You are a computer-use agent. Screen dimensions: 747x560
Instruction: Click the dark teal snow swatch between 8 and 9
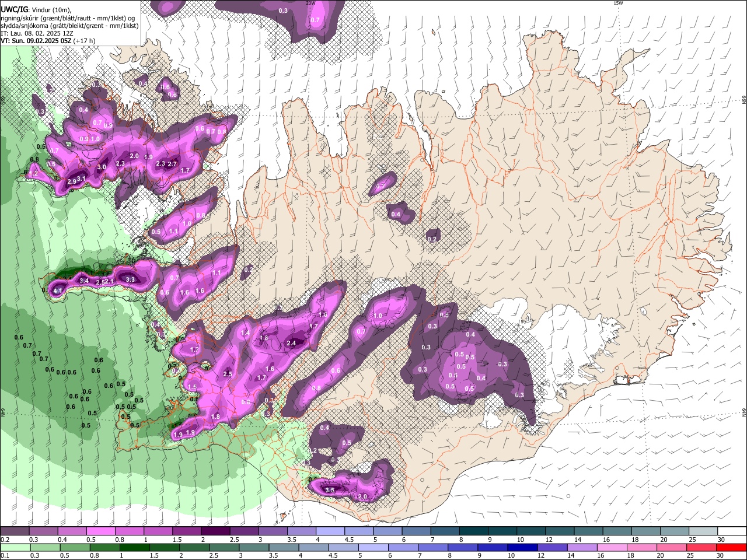pyautogui.click(x=473, y=531)
